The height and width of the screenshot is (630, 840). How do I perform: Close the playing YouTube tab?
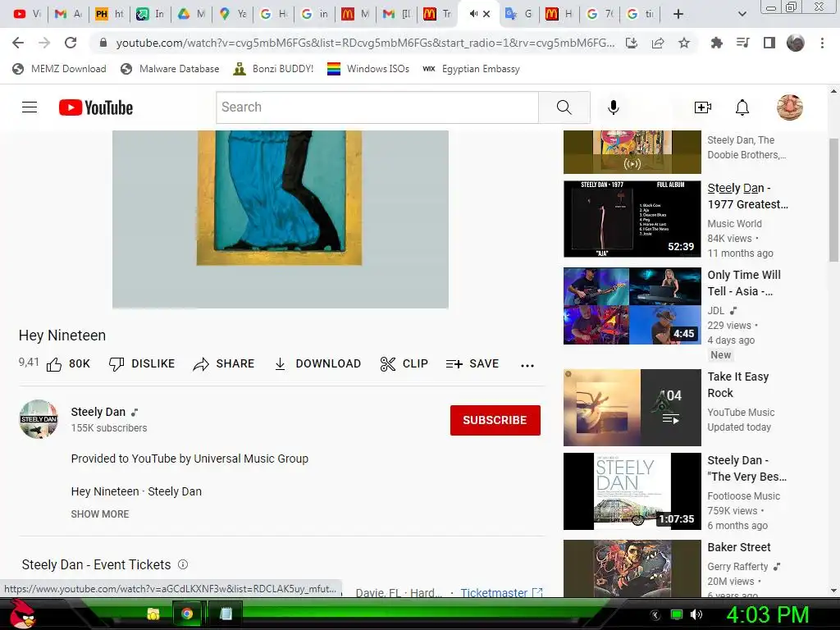click(486, 14)
